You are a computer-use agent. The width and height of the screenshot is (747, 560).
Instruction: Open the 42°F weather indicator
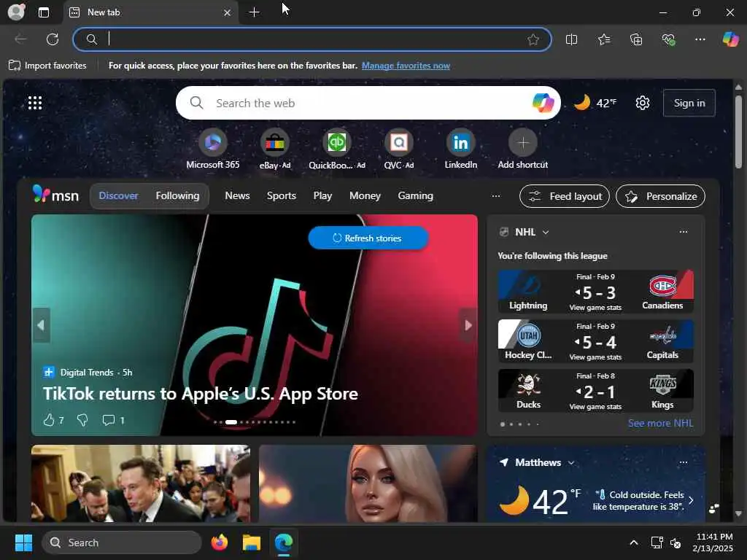[595, 103]
